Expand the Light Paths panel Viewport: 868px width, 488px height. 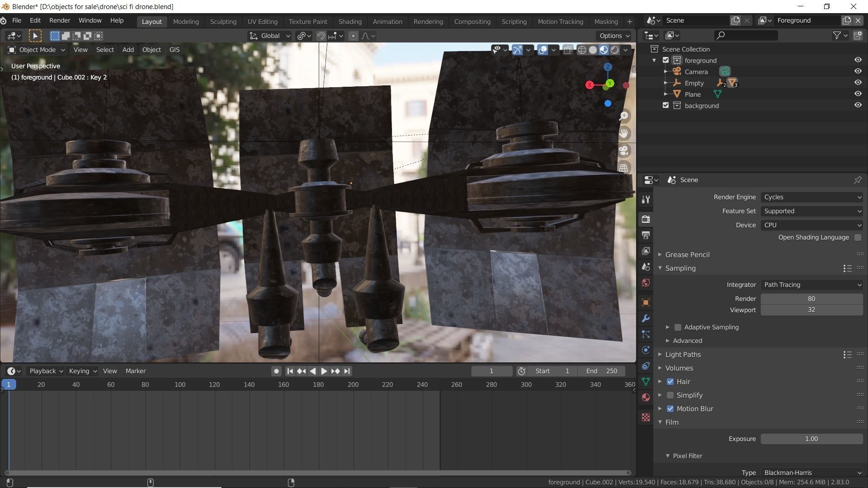683,355
